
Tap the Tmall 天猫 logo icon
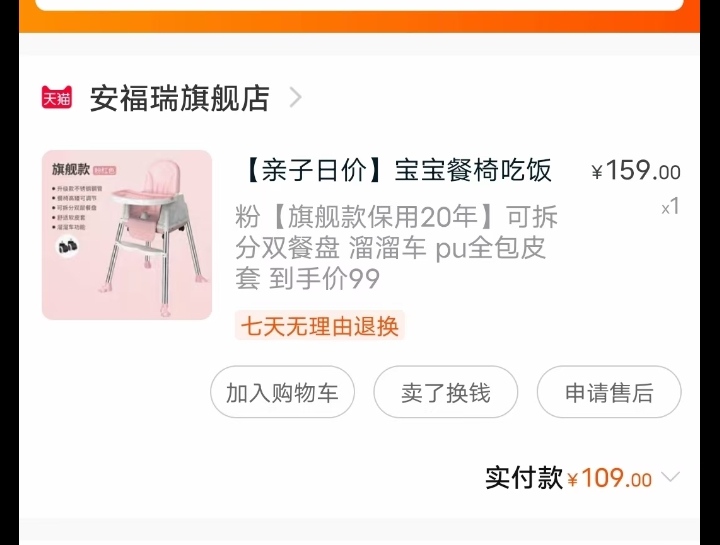coord(56,97)
